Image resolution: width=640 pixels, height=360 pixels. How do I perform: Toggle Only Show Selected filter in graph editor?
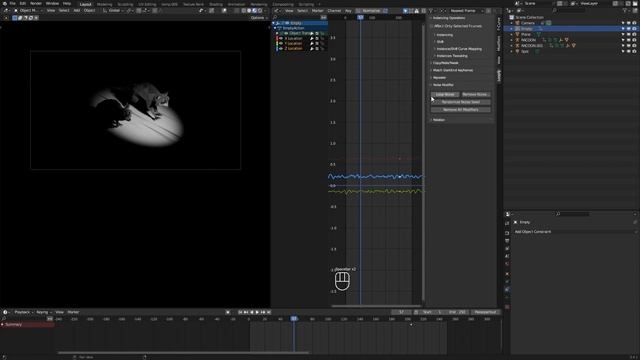pyautogui.click(x=405, y=11)
